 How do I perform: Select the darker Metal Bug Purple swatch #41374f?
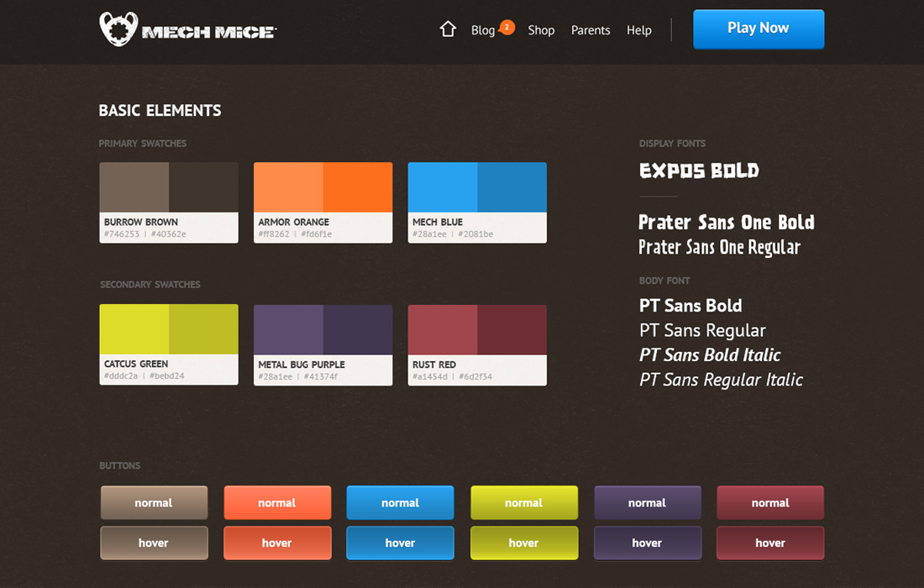click(x=358, y=330)
